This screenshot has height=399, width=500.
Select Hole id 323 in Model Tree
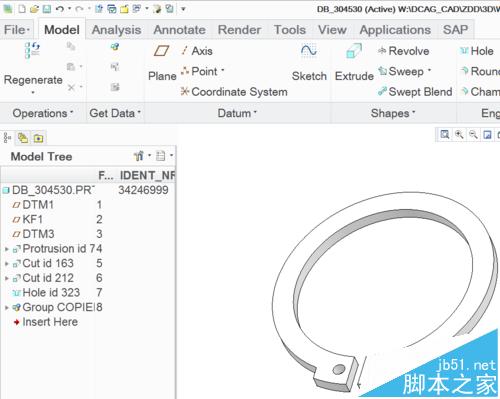point(46,293)
